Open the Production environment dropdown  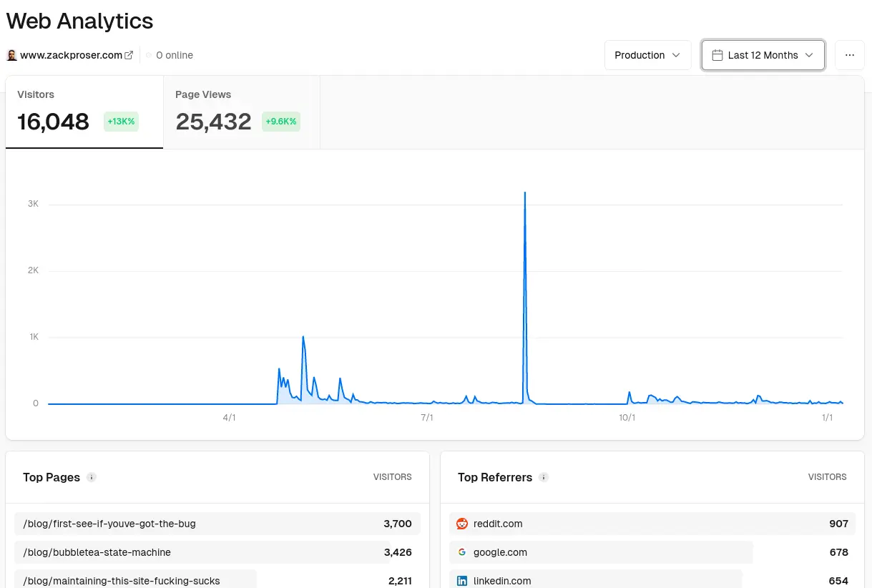[x=647, y=55]
